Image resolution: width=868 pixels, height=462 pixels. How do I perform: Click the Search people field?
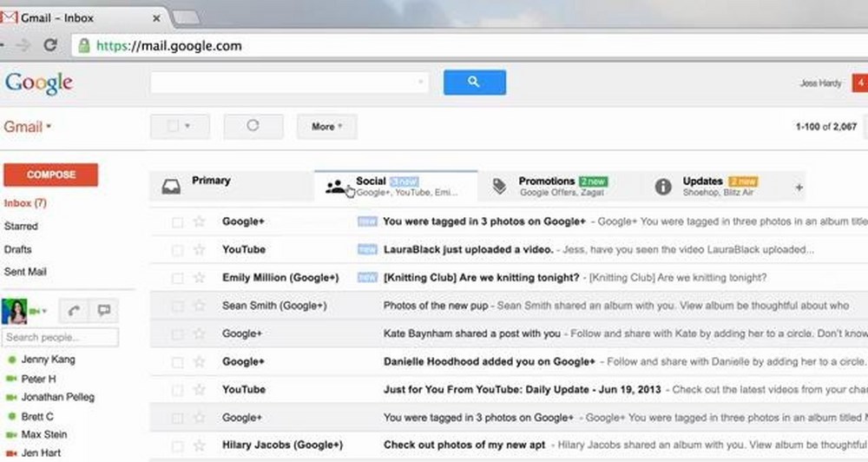61,337
